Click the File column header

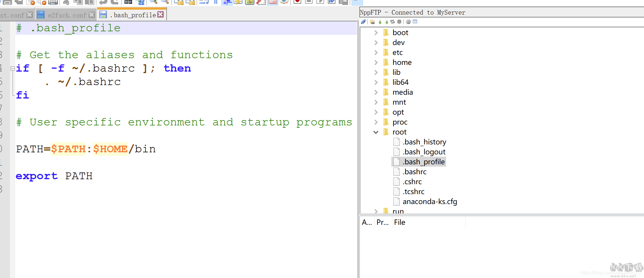pyautogui.click(x=400, y=222)
